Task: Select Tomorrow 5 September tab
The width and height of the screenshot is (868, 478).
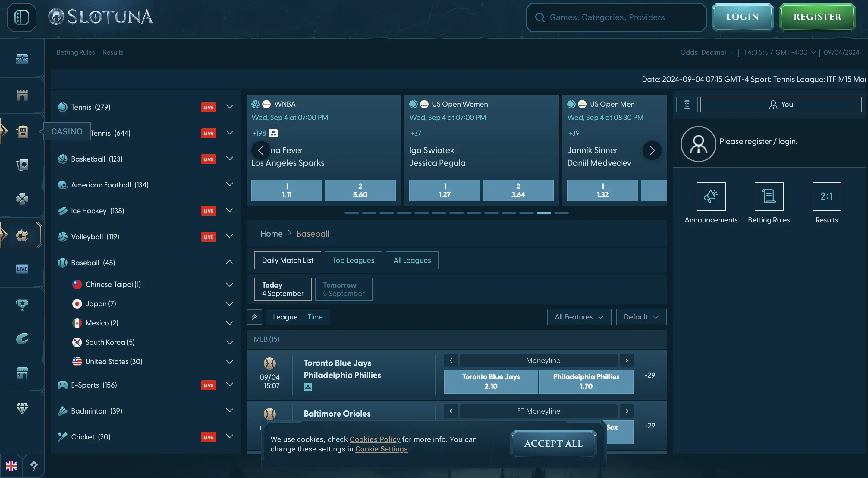Action: coord(344,289)
